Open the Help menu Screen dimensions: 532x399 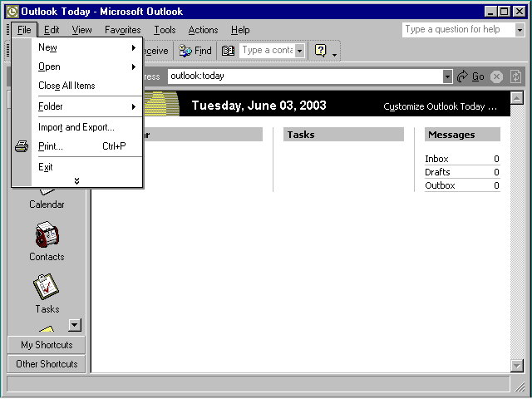240,30
